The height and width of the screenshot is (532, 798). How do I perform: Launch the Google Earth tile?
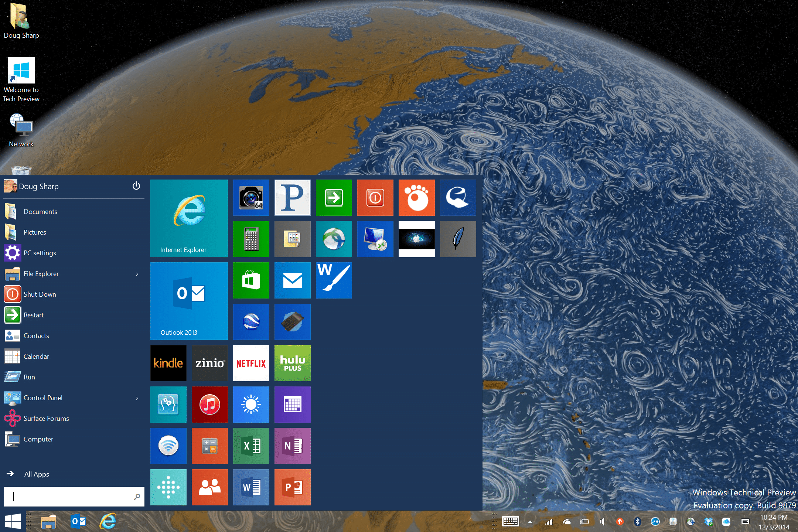(x=251, y=322)
